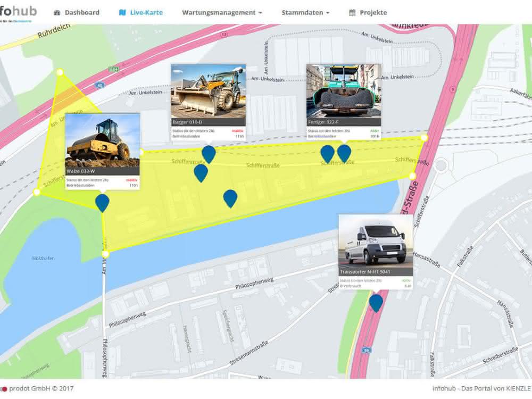Click the lowest pin inside the yellow zone
532x399 pixels.
click(x=230, y=198)
